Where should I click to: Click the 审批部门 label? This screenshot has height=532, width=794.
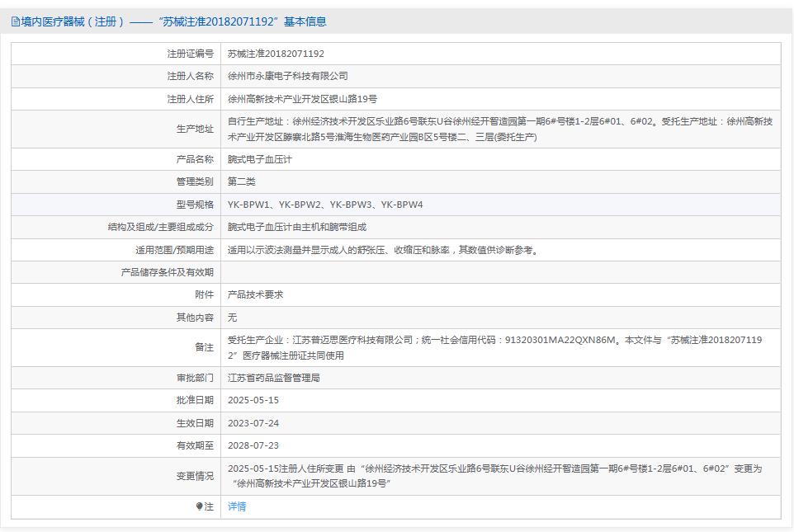point(195,378)
